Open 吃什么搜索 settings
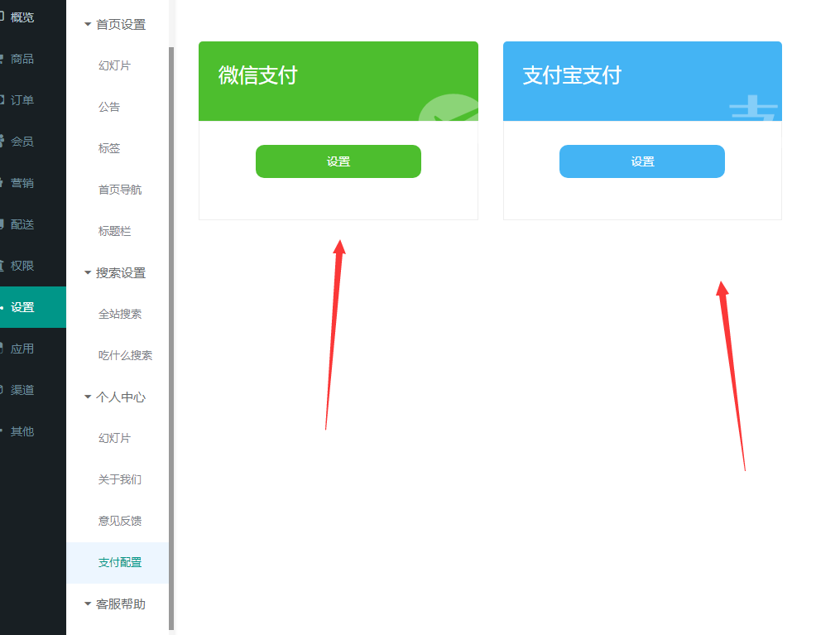 tap(125, 355)
